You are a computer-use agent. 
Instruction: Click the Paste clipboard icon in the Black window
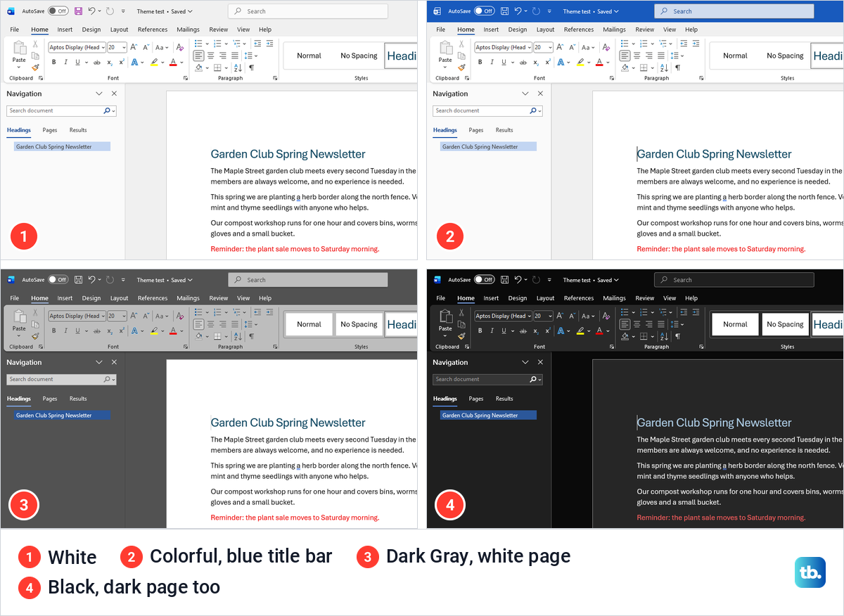click(x=445, y=316)
